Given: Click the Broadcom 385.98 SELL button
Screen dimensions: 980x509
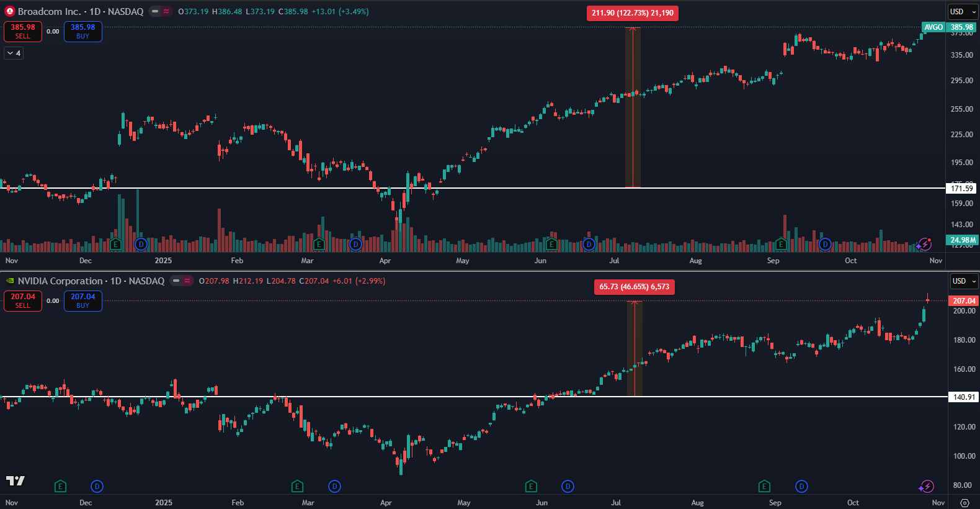Looking at the screenshot, I should (x=23, y=31).
